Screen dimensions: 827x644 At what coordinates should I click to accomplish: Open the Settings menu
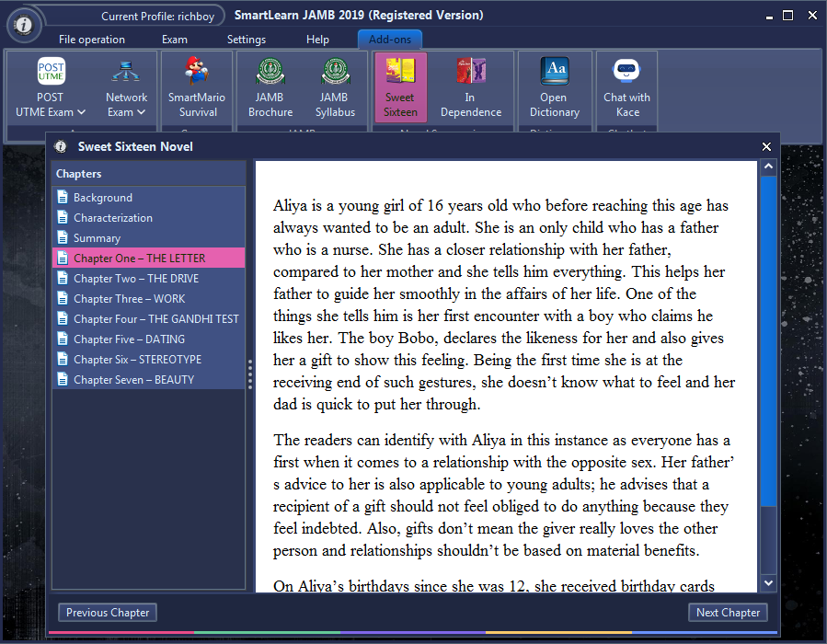point(247,40)
